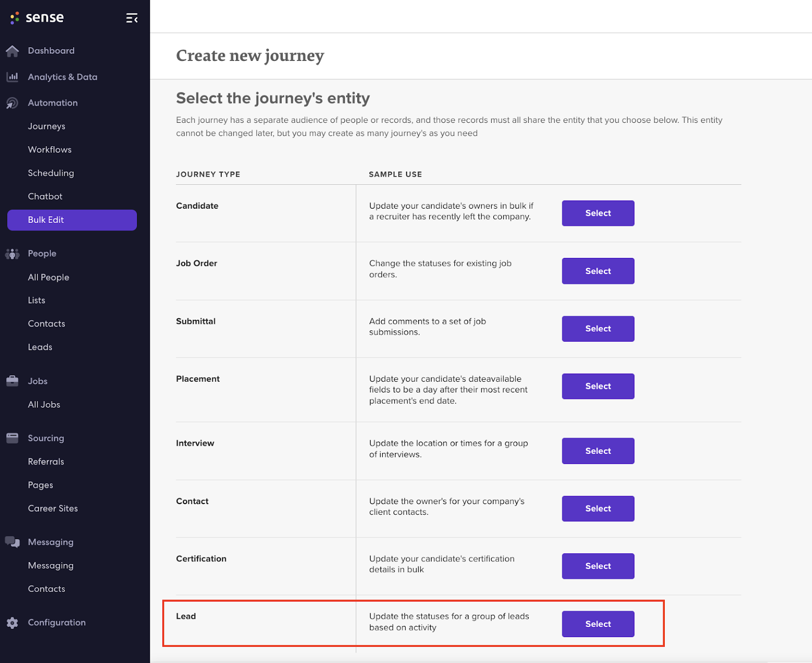Select the Lead journey type

click(598, 624)
